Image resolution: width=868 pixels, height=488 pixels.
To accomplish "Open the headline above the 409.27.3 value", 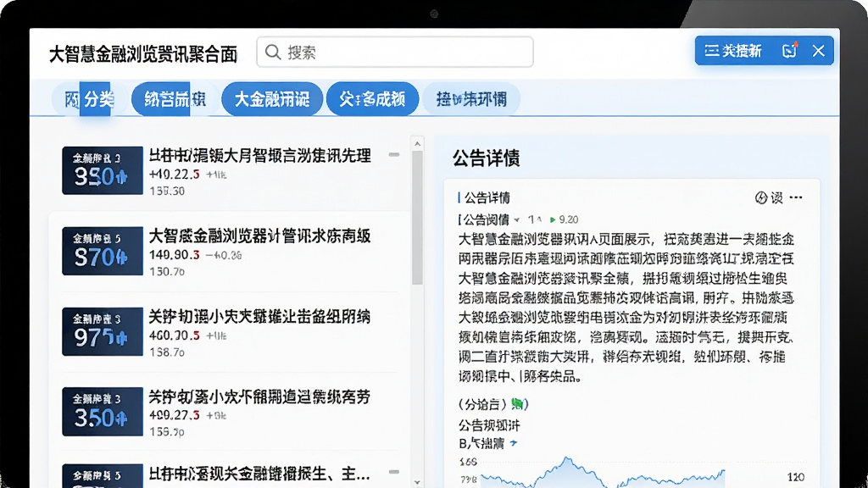I will (x=259, y=396).
